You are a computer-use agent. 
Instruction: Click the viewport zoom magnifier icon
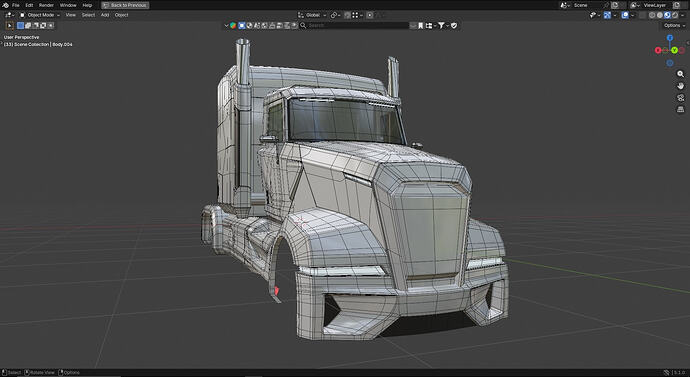coord(680,74)
